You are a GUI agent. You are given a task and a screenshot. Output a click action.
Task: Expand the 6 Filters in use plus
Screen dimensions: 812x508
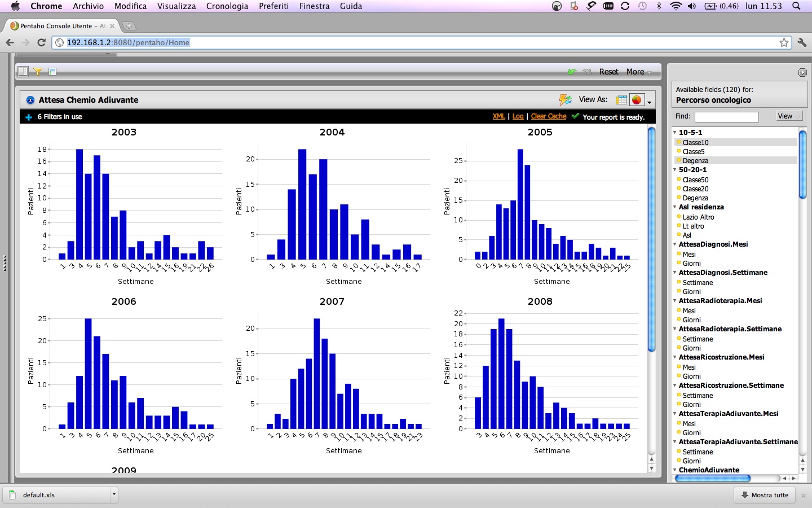click(29, 117)
